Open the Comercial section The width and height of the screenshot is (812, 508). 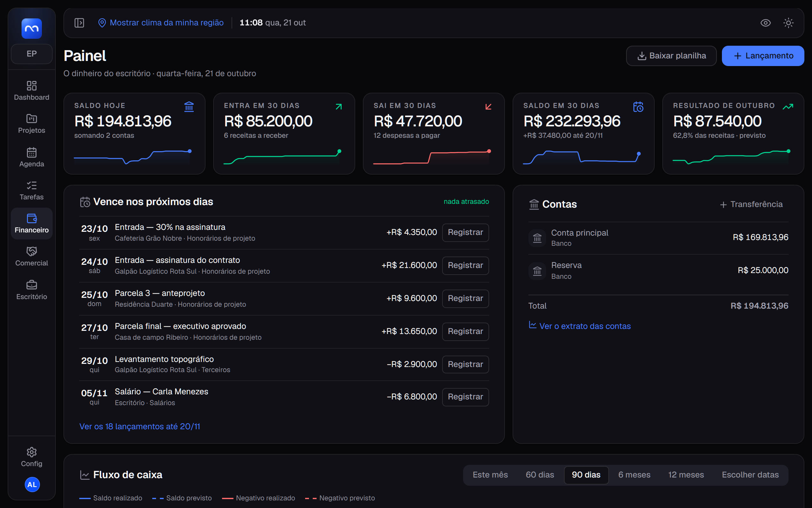pyautogui.click(x=31, y=256)
